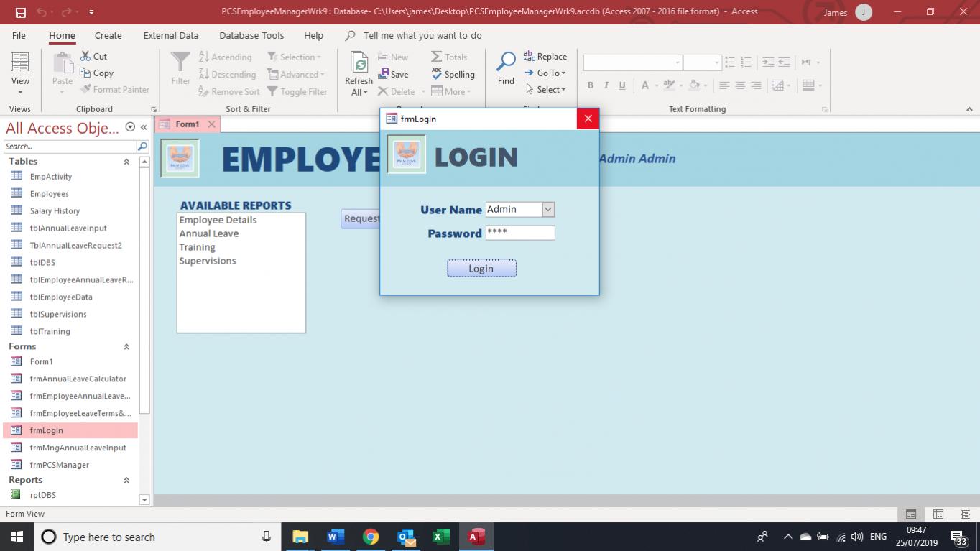Image resolution: width=980 pixels, height=551 pixels.
Task: Toggle Italic text formatting
Action: 606,85
